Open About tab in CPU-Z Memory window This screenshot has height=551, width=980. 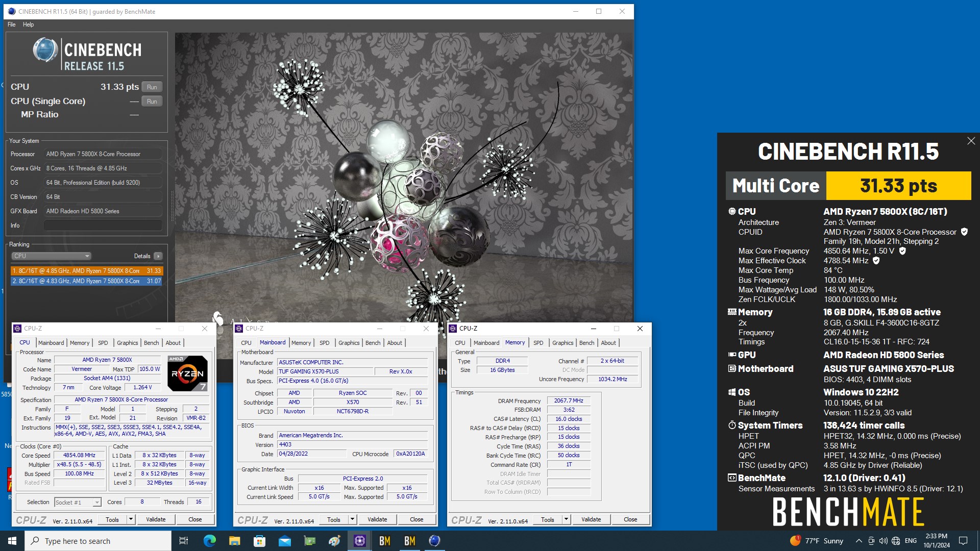(x=608, y=343)
